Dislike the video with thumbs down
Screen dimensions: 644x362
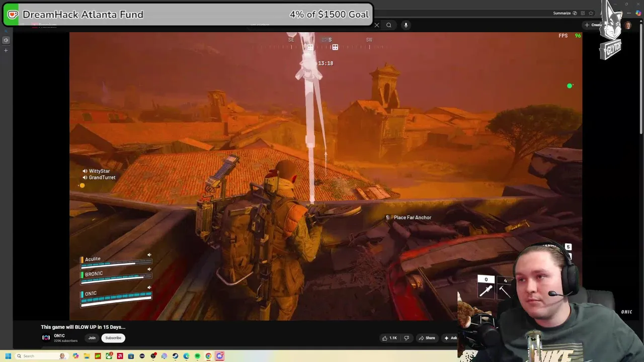point(407,338)
